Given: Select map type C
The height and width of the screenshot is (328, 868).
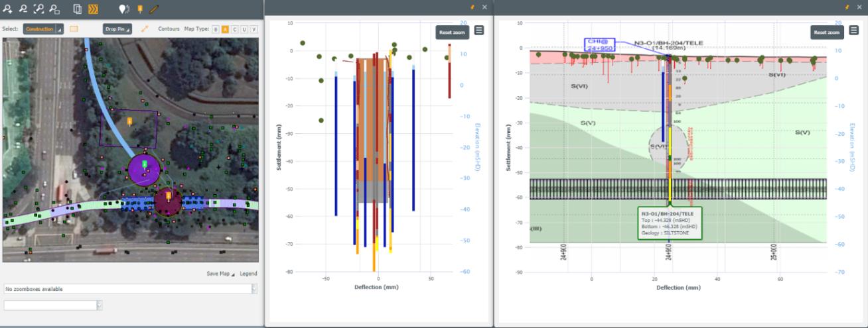Looking at the screenshot, I should click(234, 29).
